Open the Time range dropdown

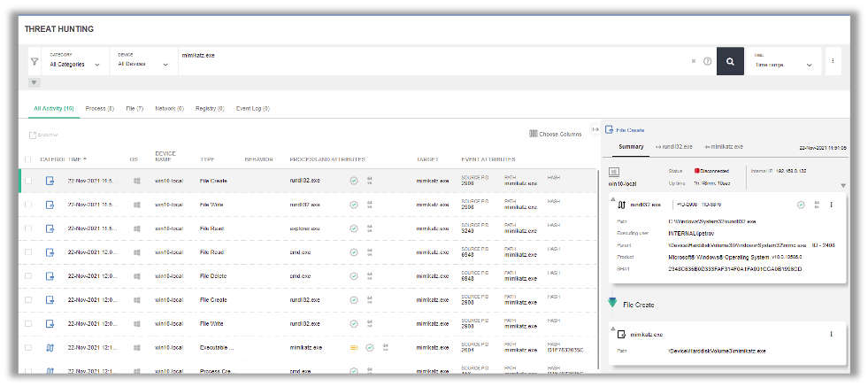[784, 61]
